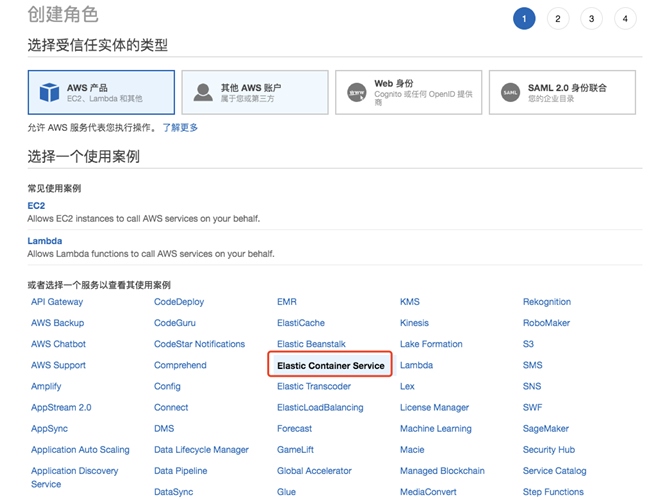The height and width of the screenshot is (500, 650).
Task: Go to wizard step 2 circle
Action: [558, 19]
